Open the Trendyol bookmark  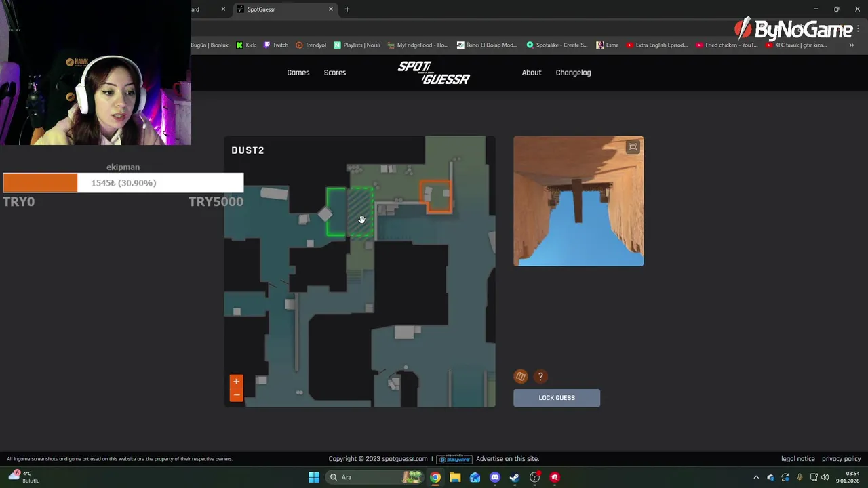[x=311, y=45]
